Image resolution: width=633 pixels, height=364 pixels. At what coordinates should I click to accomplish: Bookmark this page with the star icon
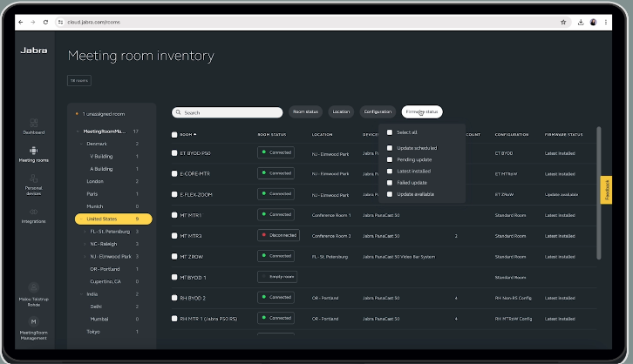pos(563,22)
